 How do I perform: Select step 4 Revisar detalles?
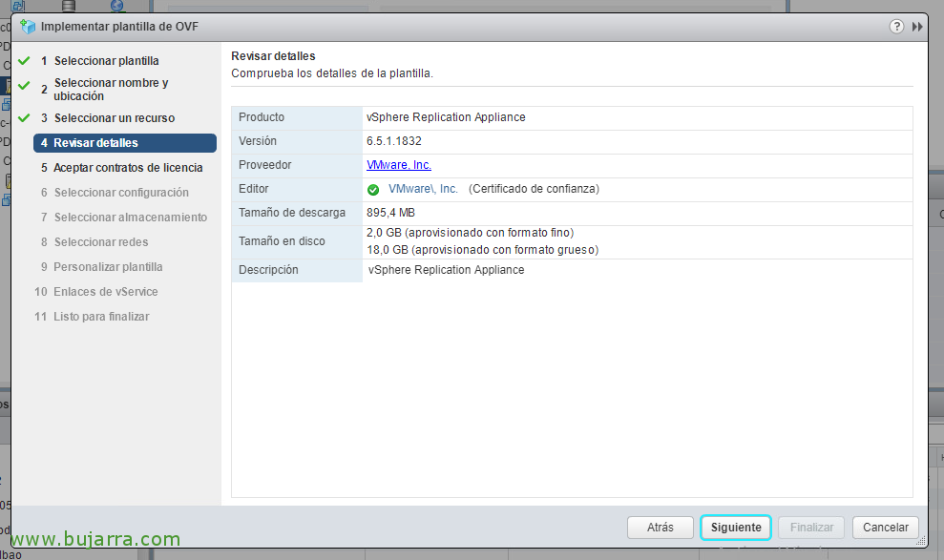point(125,142)
